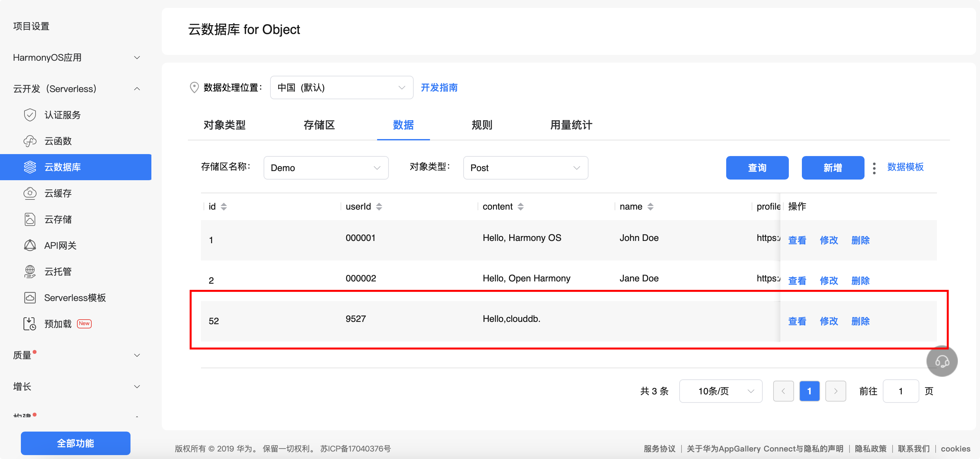Image resolution: width=980 pixels, height=459 pixels.
Task: Click the customer service headset icon
Action: pos(942,361)
